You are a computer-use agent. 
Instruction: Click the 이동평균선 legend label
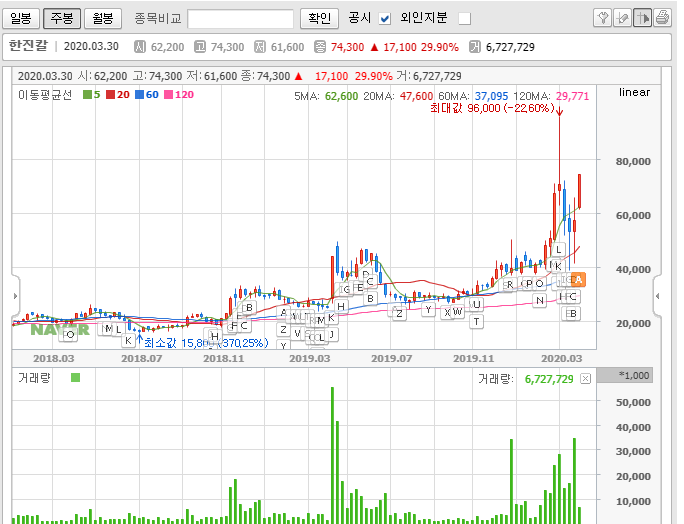pyautogui.click(x=45, y=95)
